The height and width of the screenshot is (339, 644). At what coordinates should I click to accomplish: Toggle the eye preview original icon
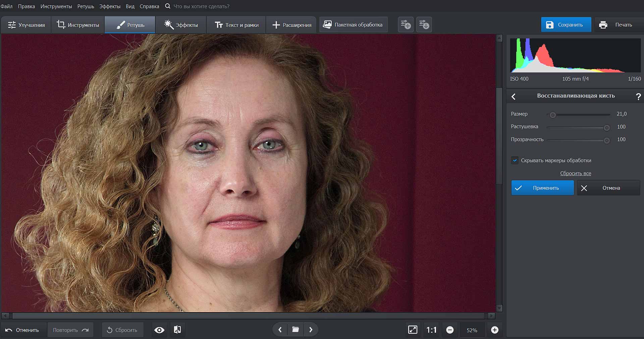point(159,330)
